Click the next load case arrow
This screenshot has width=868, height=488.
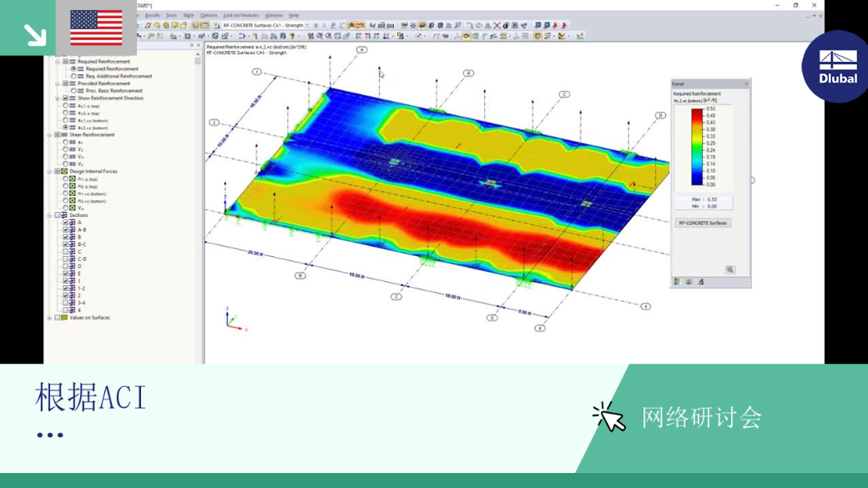click(x=324, y=26)
